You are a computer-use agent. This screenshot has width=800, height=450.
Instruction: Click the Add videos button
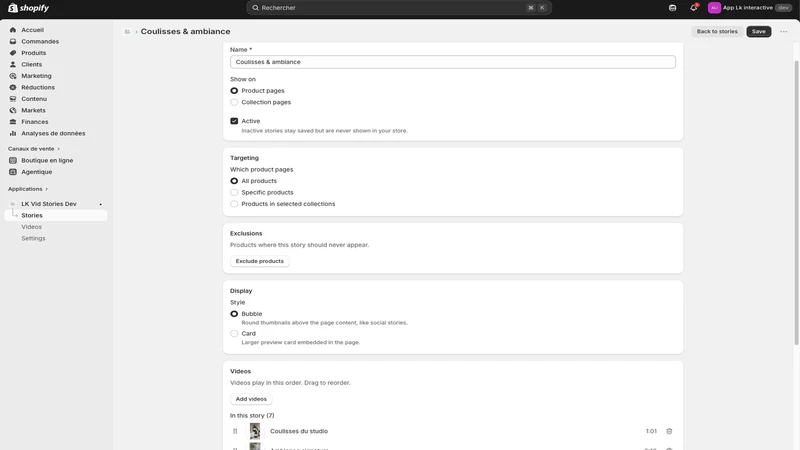pos(251,399)
